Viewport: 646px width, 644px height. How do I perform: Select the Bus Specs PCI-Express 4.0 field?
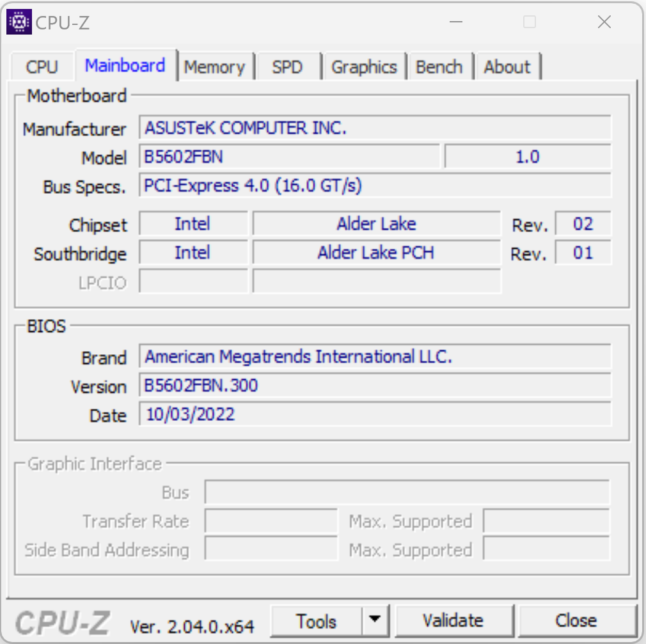click(x=375, y=185)
